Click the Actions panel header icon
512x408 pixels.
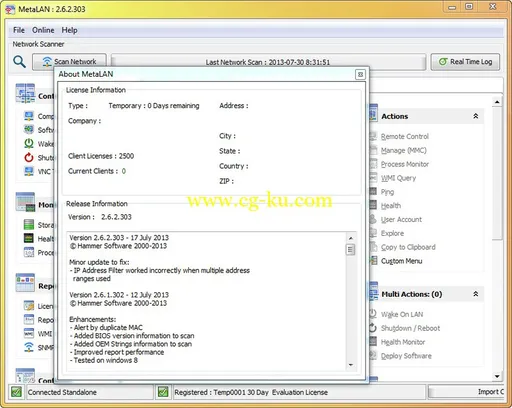point(374,113)
